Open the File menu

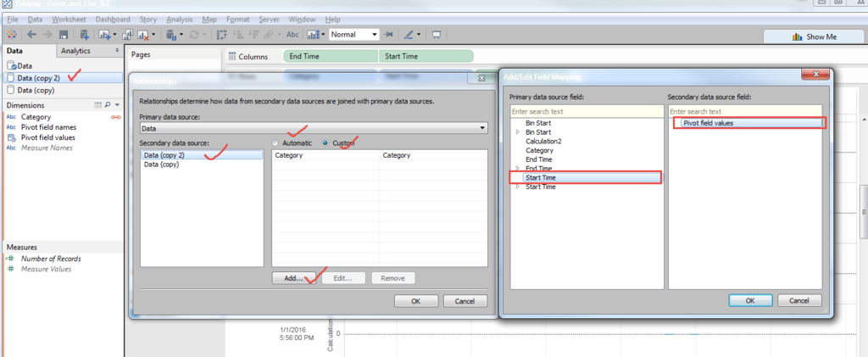point(14,20)
